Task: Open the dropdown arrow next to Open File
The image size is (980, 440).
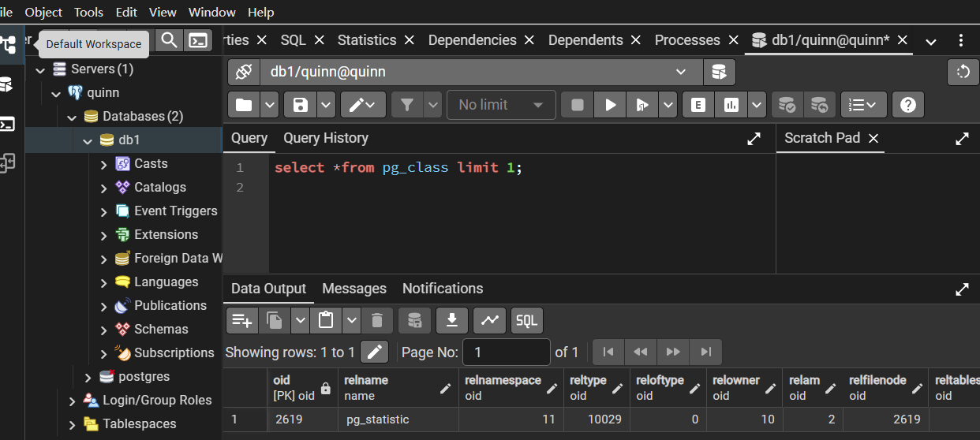Action: (270, 105)
